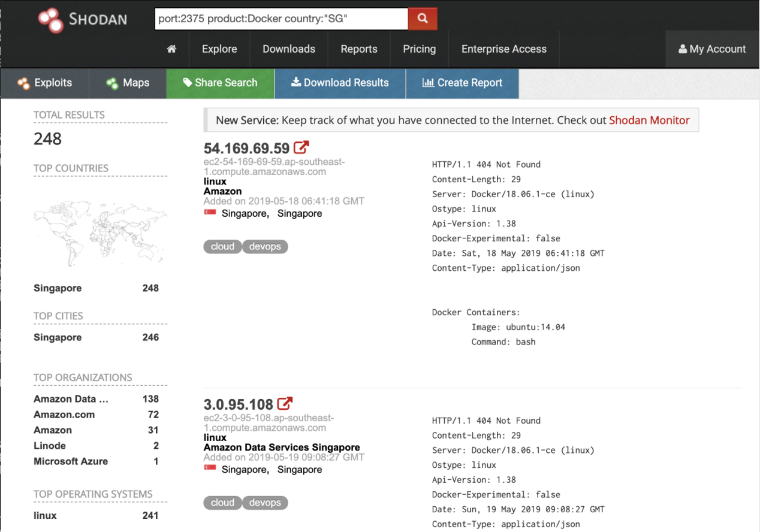This screenshot has height=532, width=760.
Task: Click devops tag under 3.0.95.108
Action: point(265,503)
